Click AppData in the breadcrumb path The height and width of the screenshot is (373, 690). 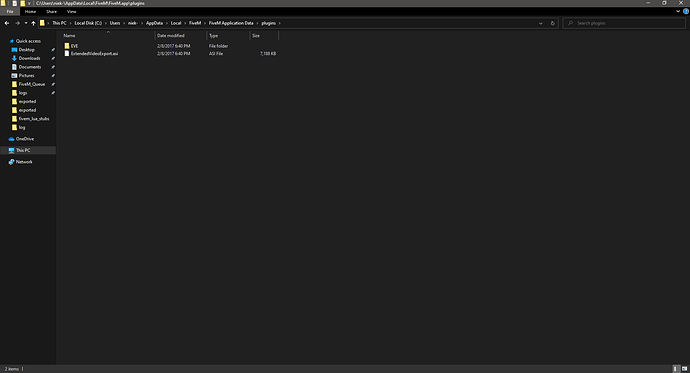pyautogui.click(x=154, y=23)
